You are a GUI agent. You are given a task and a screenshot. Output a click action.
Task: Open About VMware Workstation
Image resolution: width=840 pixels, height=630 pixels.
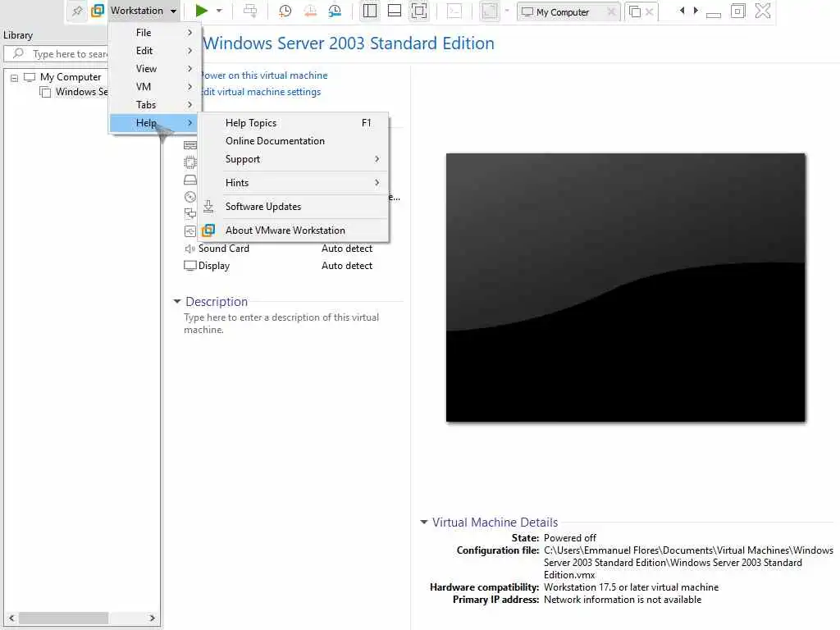click(294, 231)
